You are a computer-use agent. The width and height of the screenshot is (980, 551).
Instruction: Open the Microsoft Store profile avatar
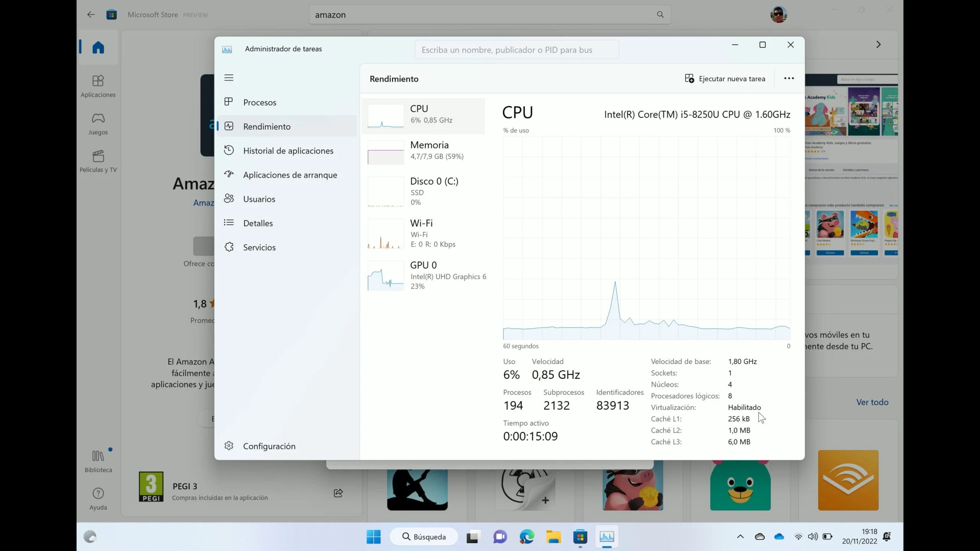pyautogui.click(x=778, y=15)
